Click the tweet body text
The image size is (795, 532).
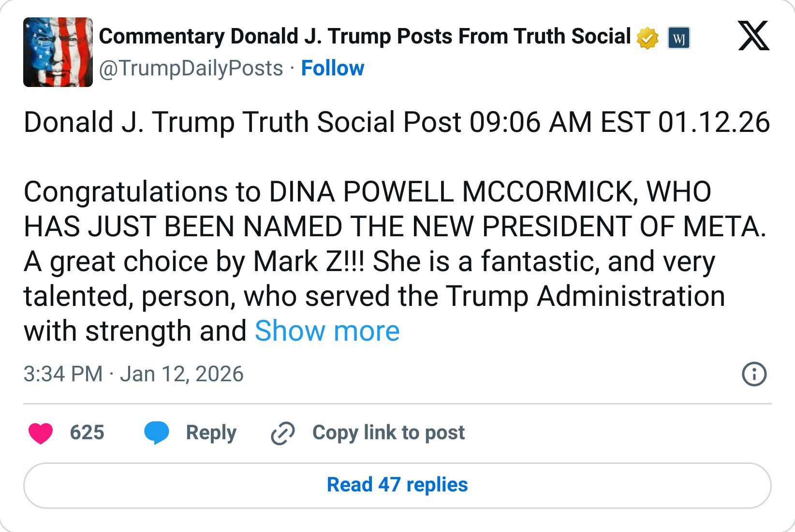point(339,227)
